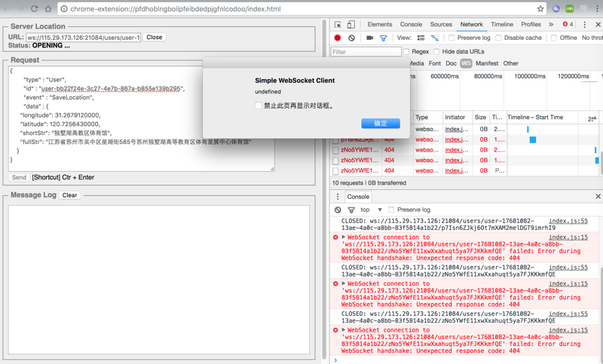Filter requests by Font type
The image size is (603, 364).
click(435, 63)
